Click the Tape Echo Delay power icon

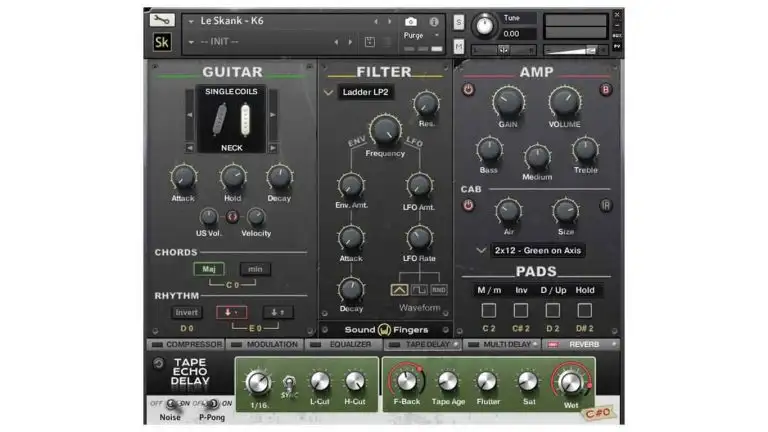point(158,363)
